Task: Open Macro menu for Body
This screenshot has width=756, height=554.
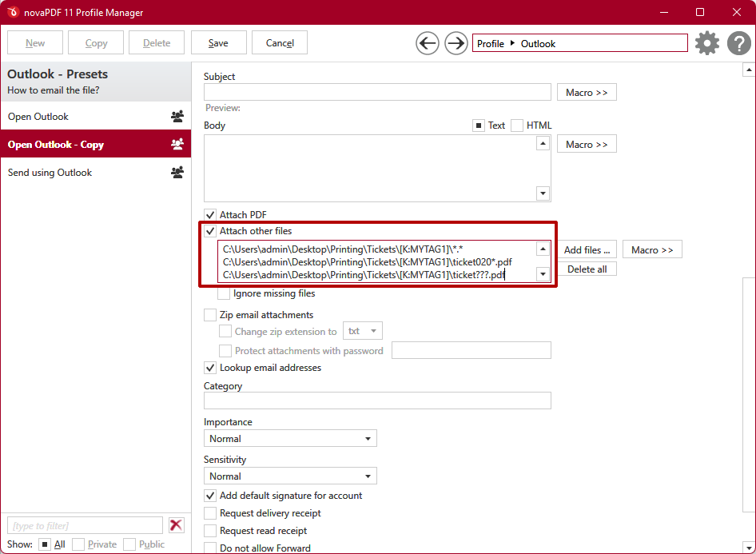Action: pos(587,144)
